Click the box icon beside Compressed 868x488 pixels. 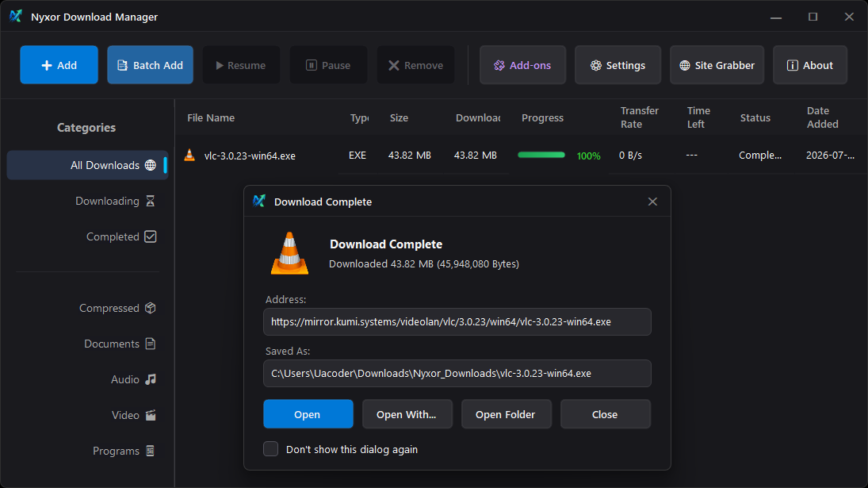(150, 308)
